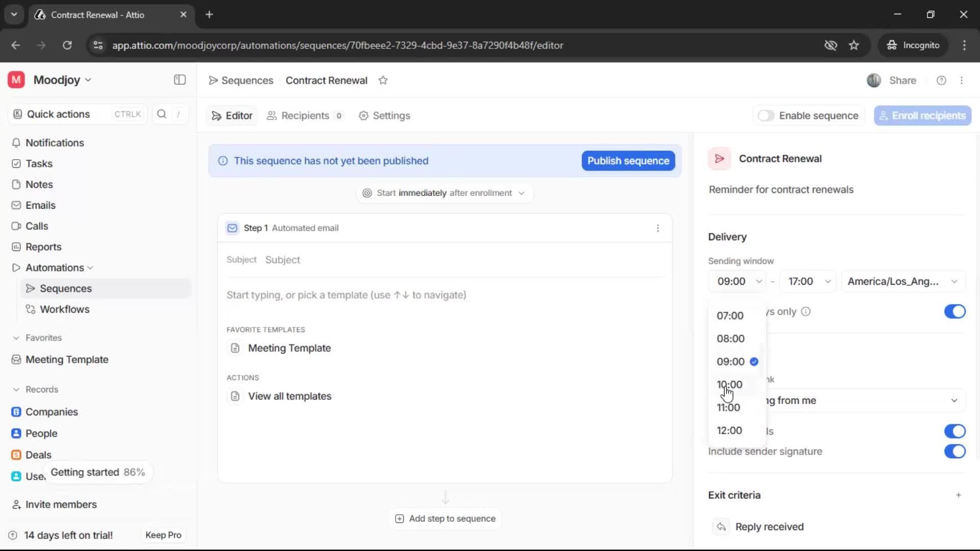The width and height of the screenshot is (980, 551).
Task: Open Notifications bell item in sidebar
Action: tap(55, 143)
